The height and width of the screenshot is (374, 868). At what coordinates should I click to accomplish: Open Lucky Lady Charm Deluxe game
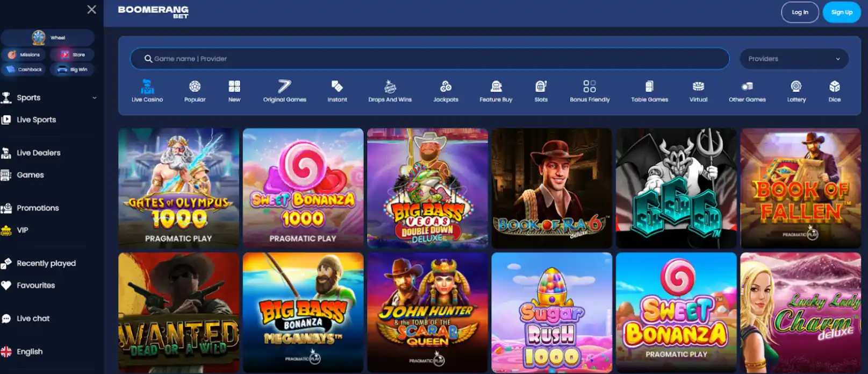[801, 313]
